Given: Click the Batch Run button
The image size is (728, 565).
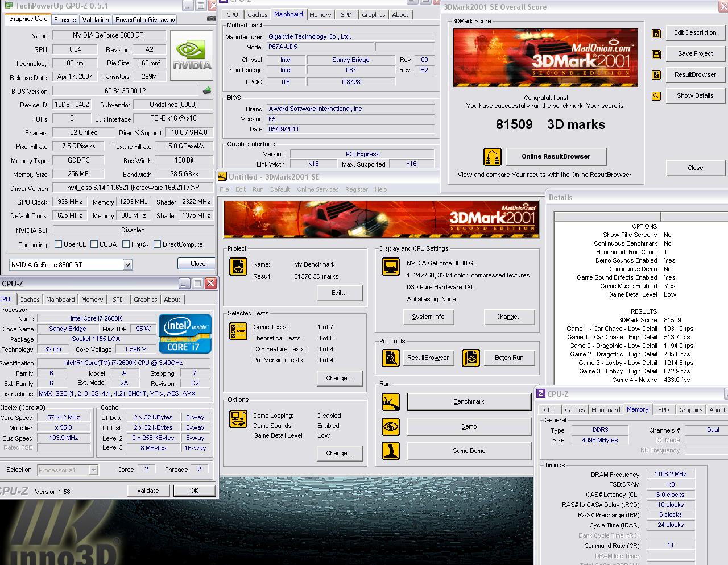Looking at the screenshot, I should (x=509, y=358).
